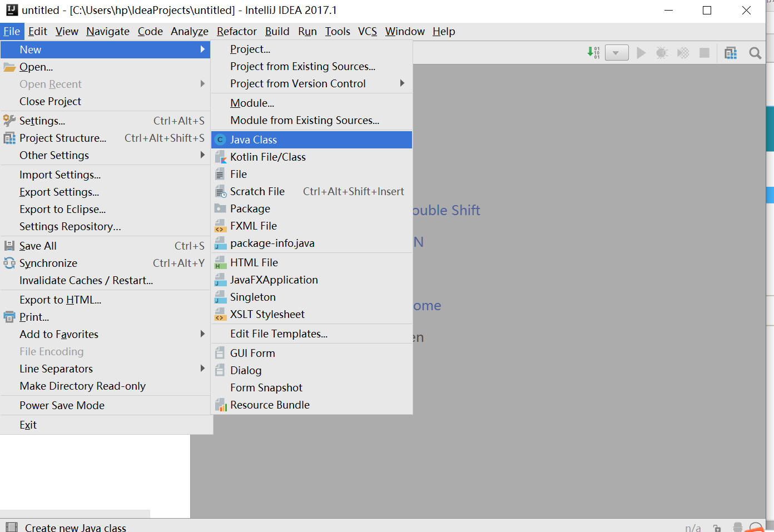
Task: Click the Run with Coverage icon
Action: tap(683, 53)
